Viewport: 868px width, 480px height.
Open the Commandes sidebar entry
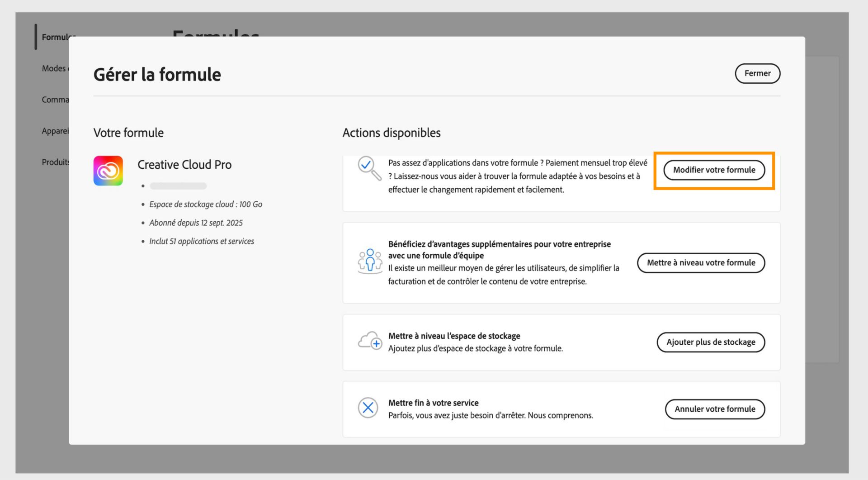click(55, 100)
